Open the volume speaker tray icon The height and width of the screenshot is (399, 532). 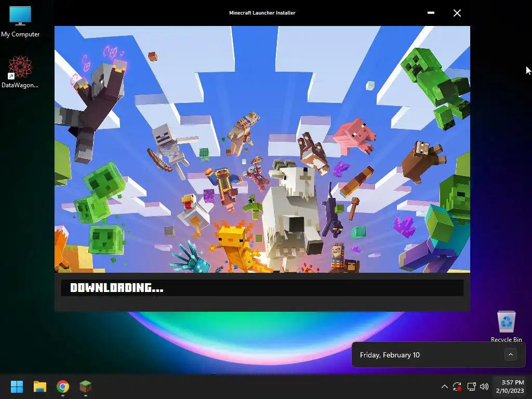(x=484, y=387)
